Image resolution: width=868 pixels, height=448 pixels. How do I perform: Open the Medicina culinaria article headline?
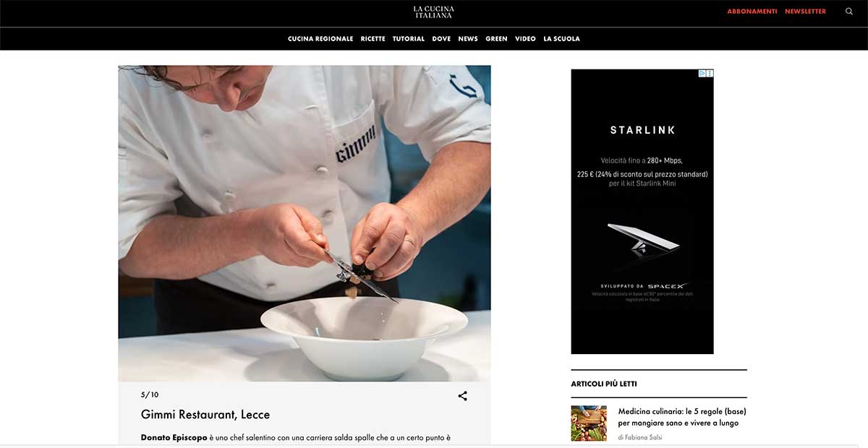point(682,417)
